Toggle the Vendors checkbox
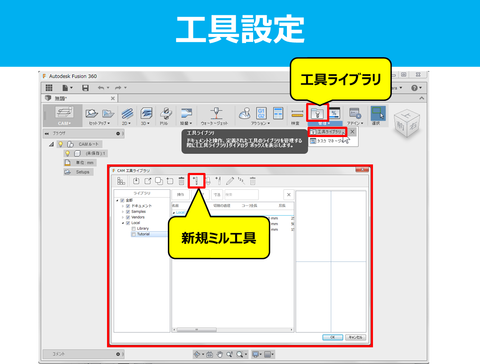This screenshot has width=480, height=364. (x=128, y=217)
